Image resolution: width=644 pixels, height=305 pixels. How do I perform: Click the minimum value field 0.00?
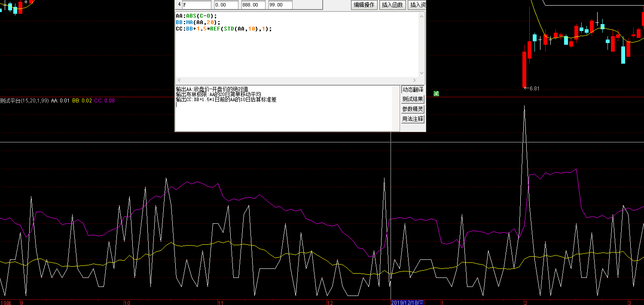pos(226,5)
